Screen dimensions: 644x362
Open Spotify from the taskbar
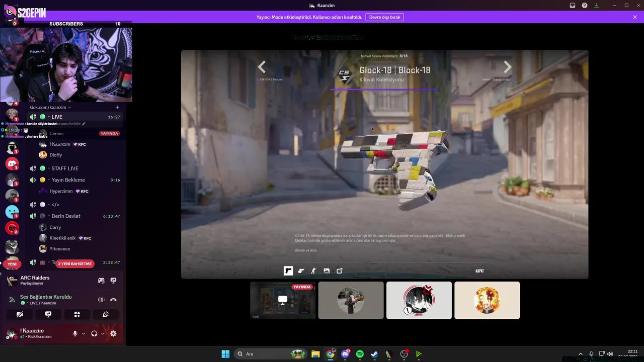(360, 354)
